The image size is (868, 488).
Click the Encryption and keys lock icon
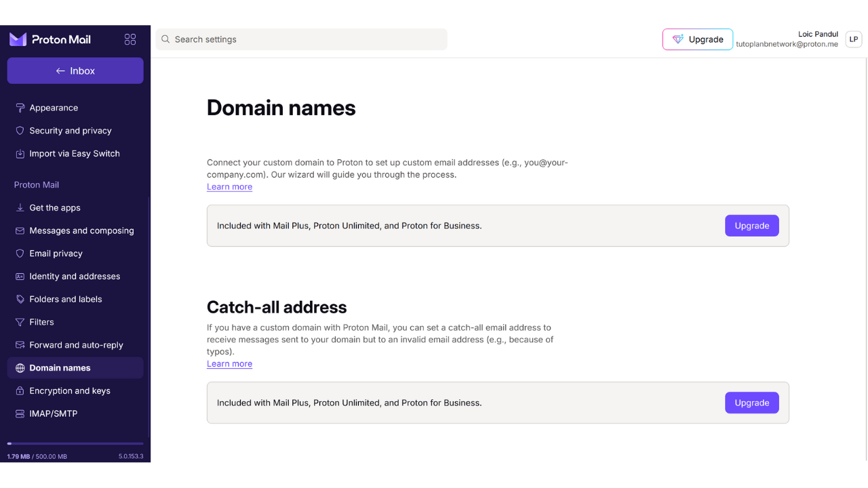[20, 391]
